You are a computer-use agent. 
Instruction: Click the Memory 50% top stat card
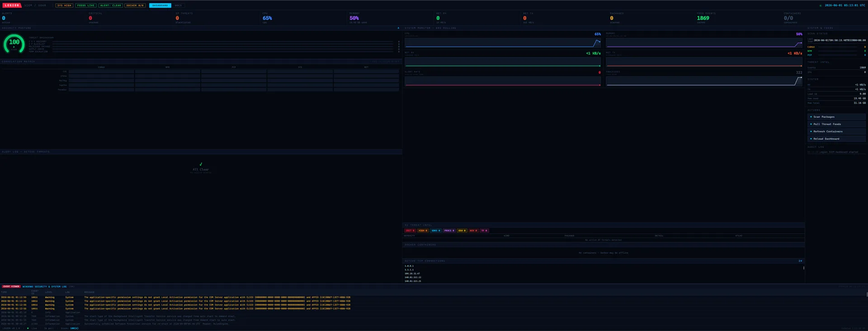pos(390,18)
